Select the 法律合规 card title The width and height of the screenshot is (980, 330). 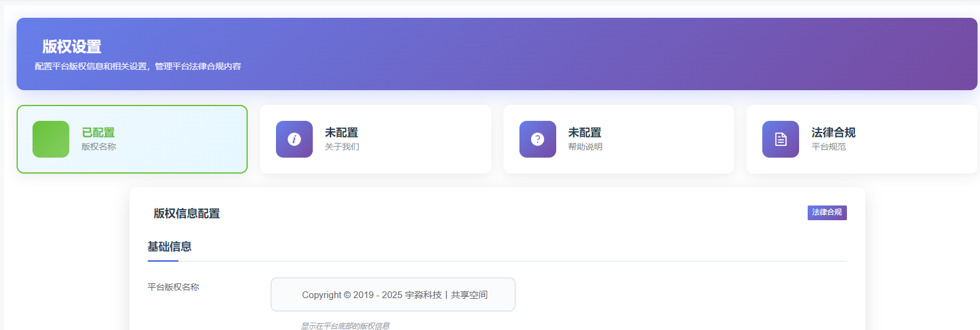[x=833, y=132]
